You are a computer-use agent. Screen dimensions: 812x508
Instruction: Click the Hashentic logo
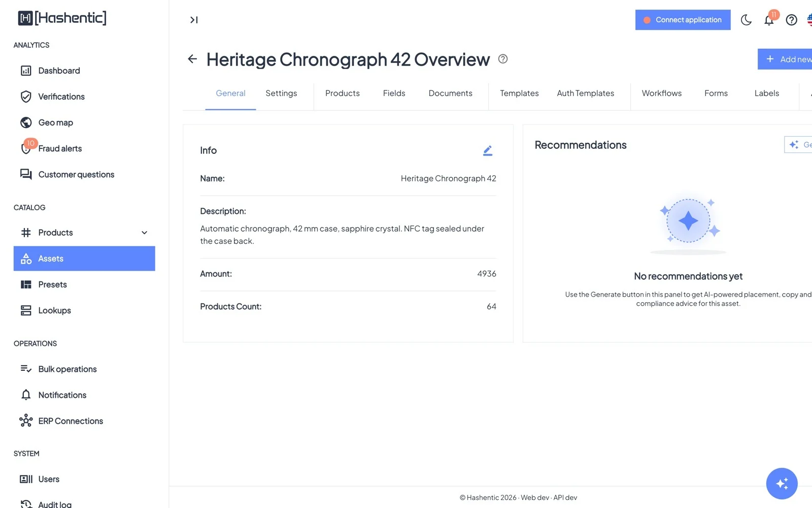coord(62,18)
